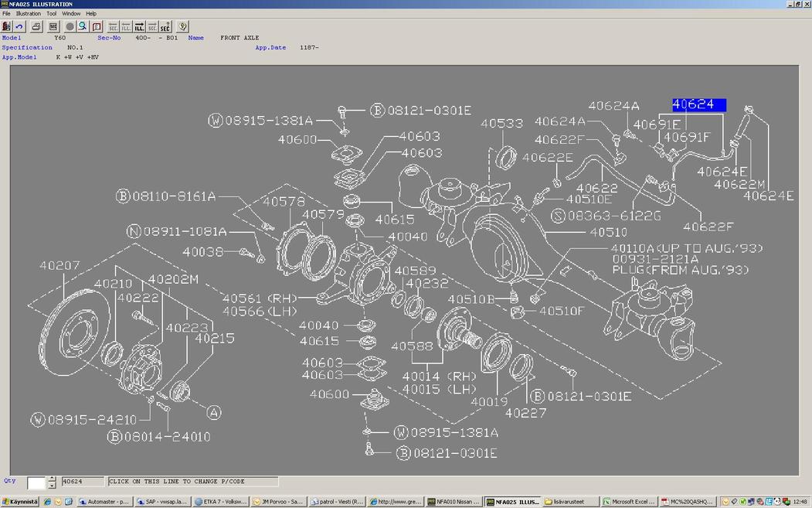Click the exit door toolbar icon

[x=7, y=26]
